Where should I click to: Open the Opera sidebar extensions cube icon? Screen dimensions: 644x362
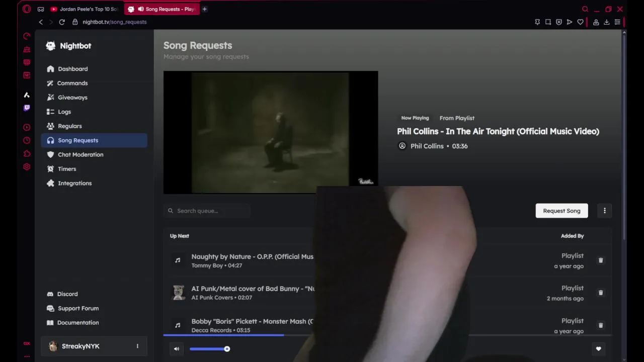(x=27, y=154)
